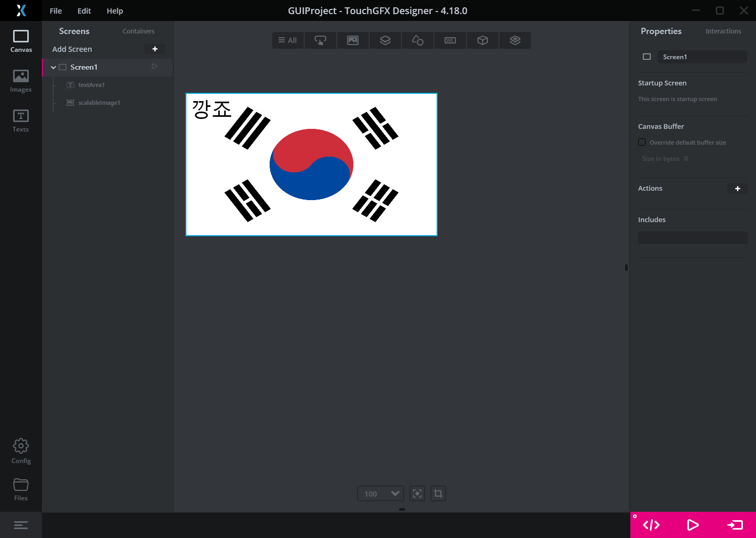Click the bottom panel resize handle

pyautogui.click(x=402, y=509)
